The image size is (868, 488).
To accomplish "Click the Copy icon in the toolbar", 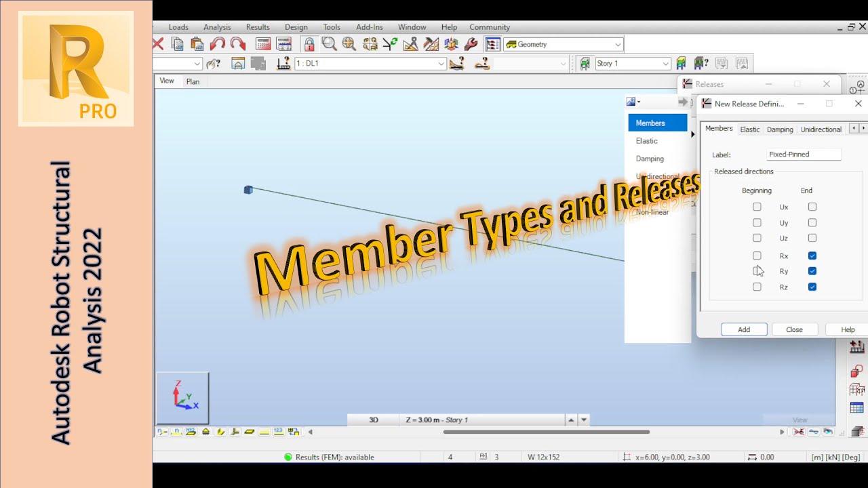I will (x=178, y=44).
